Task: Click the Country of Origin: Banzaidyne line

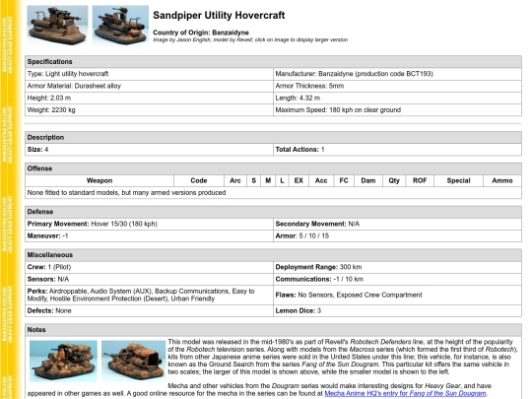Action: 201,33
